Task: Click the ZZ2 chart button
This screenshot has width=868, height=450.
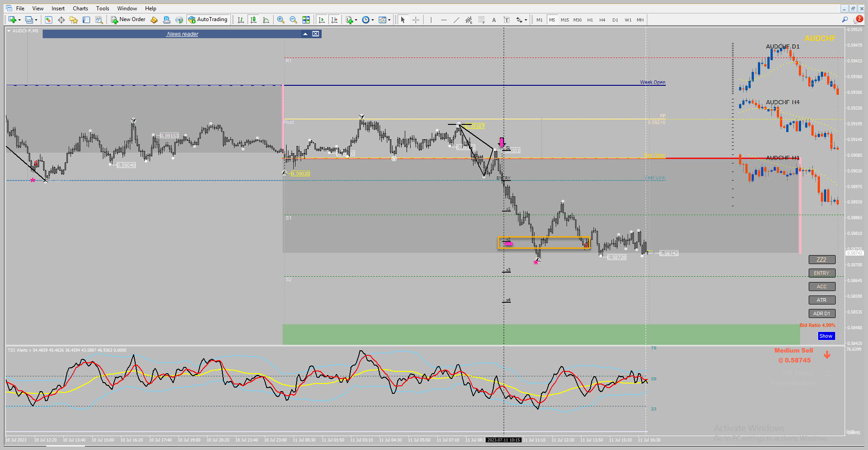Action: click(x=822, y=260)
